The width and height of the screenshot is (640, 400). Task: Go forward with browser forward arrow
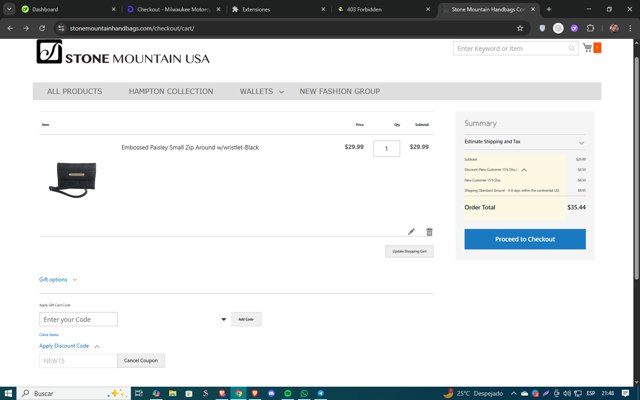pyautogui.click(x=26, y=28)
